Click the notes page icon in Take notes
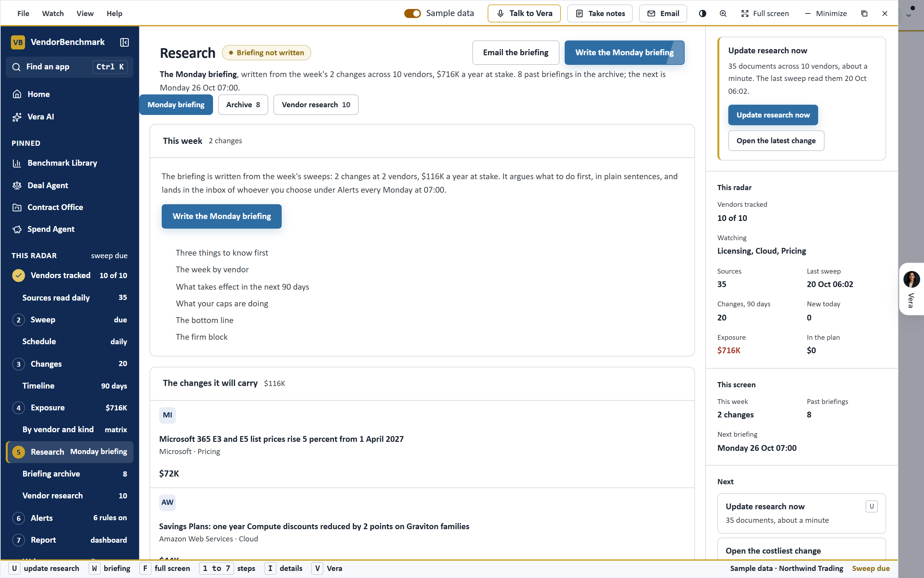The height and width of the screenshot is (578, 924). [579, 13]
